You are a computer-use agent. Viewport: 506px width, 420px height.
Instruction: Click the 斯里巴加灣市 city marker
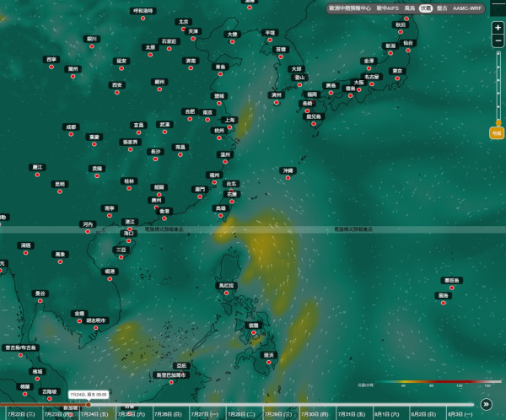[x=171, y=383]
